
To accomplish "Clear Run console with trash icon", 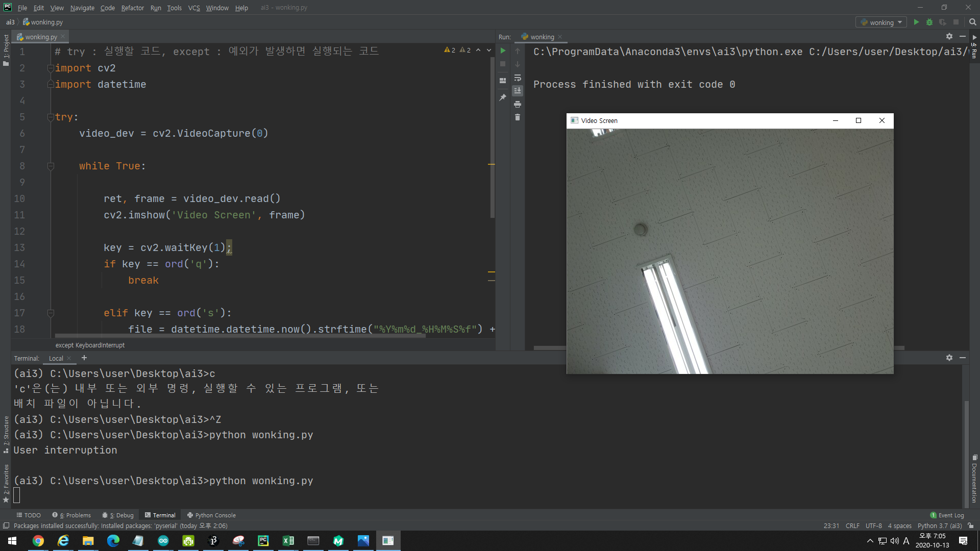I will pos(518,117).
